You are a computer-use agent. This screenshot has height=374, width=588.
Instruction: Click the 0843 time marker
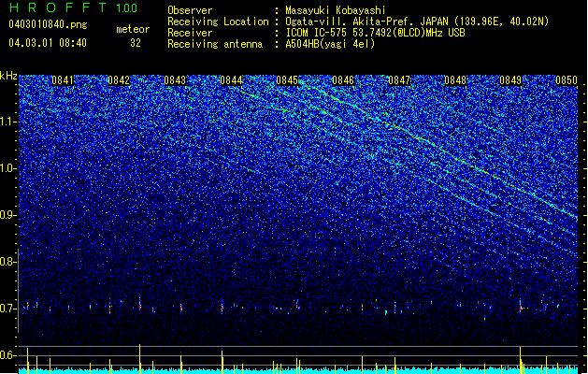click(x=175, y=80)
